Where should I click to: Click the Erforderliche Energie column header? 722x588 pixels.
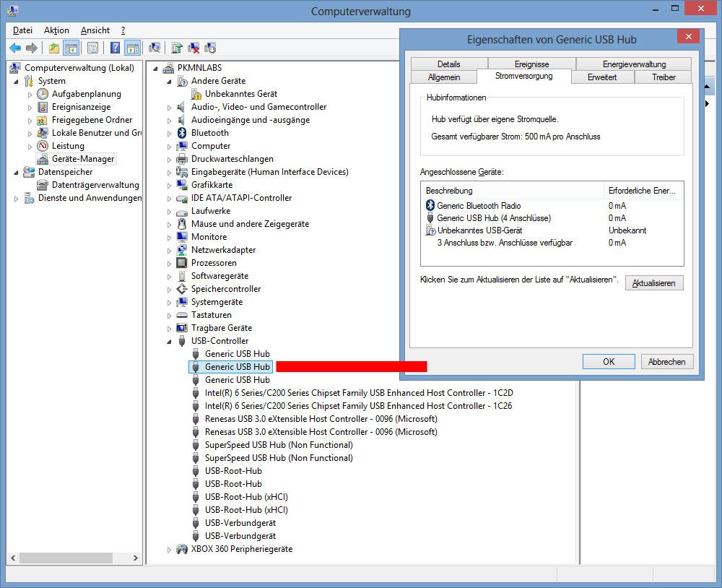click(x=643, y=190)
